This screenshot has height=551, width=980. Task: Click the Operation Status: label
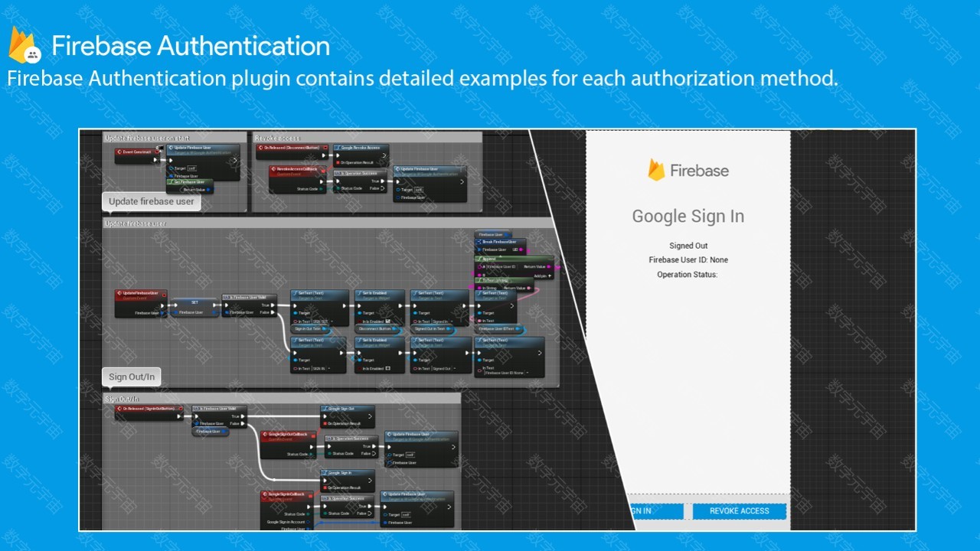tap(688, 275)
